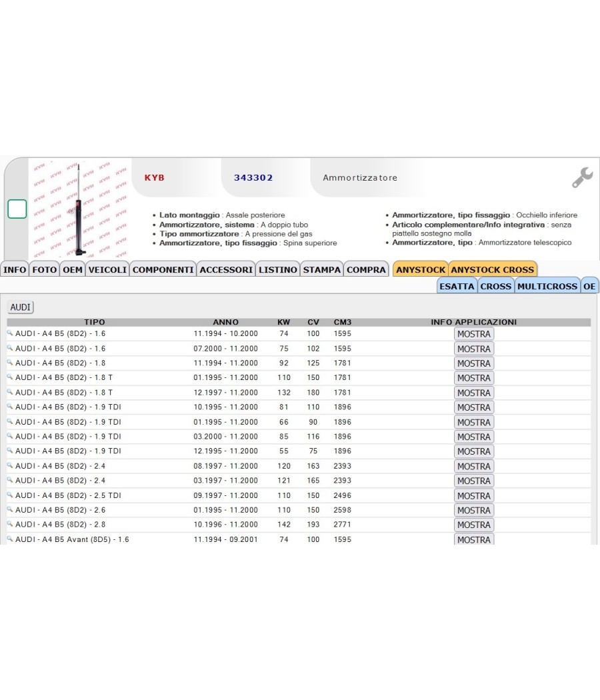Open the KYB shock absorber product thumbnail
This screenshot has width=600, height=700.
(x=80, y=209)
